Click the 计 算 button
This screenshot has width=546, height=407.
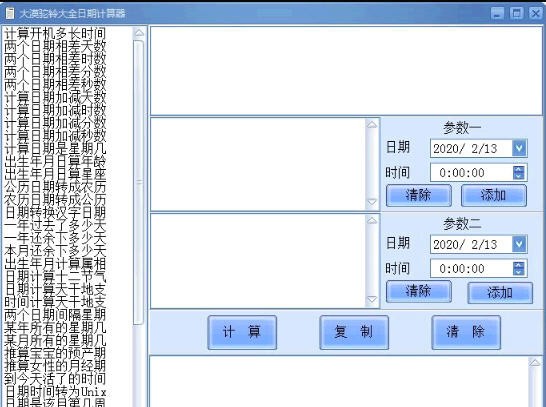[x=242, y=332]
